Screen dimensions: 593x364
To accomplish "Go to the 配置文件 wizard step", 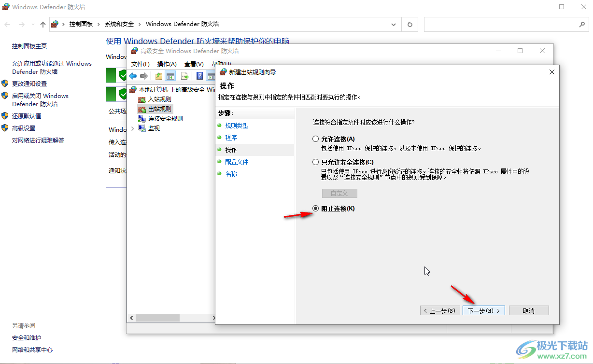I will pos(237,162).
